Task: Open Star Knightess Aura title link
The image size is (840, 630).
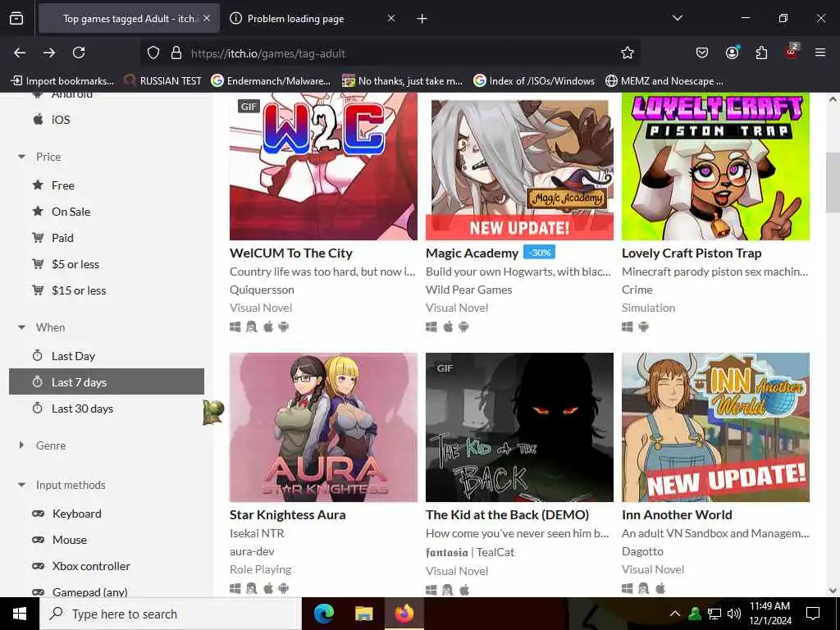Action: 288,515
